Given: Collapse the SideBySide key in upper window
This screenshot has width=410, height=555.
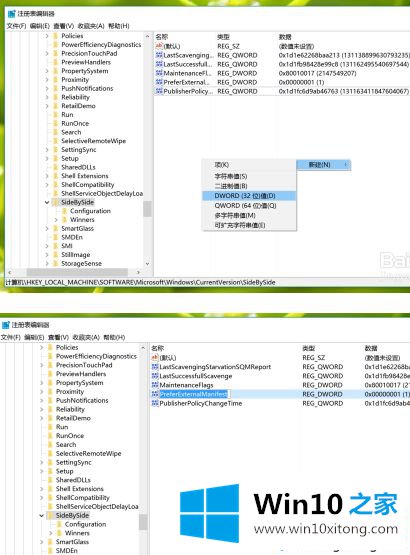Looking at the screenshot, I should pos(47,202).
